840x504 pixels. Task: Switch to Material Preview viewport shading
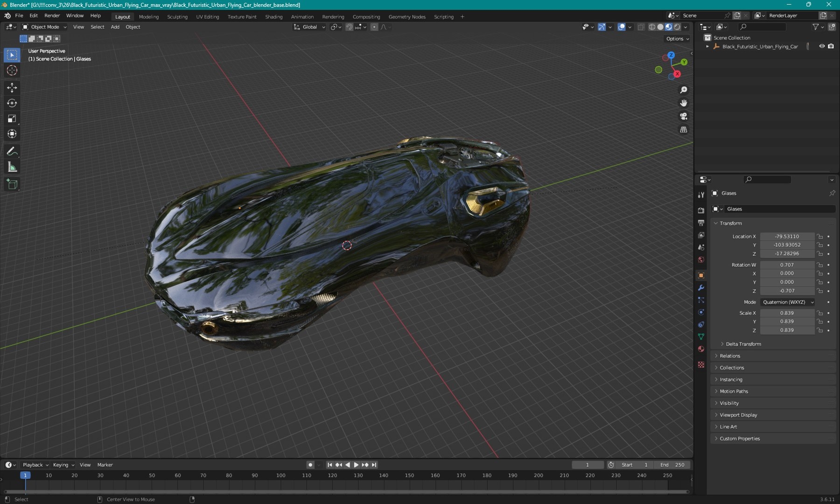668,27
